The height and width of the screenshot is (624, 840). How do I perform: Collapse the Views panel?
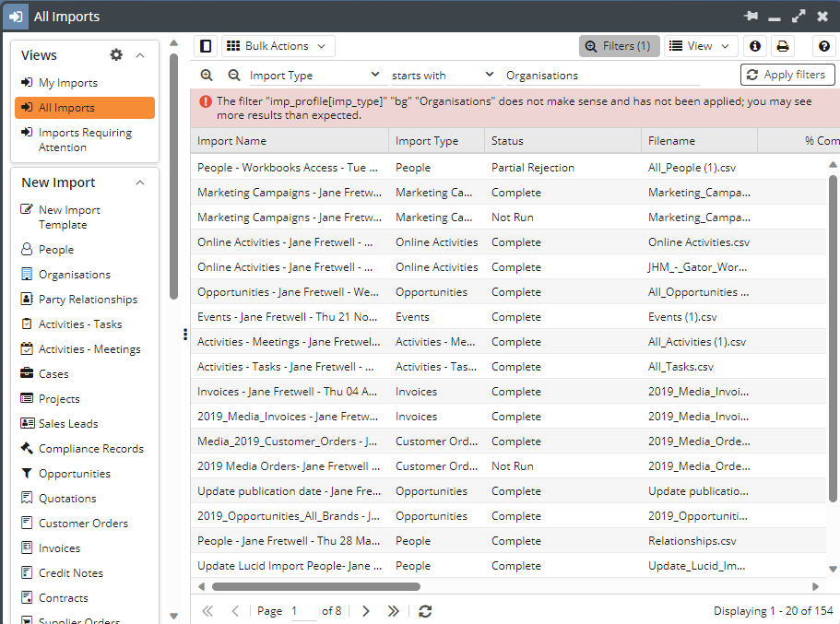(140, 55)
